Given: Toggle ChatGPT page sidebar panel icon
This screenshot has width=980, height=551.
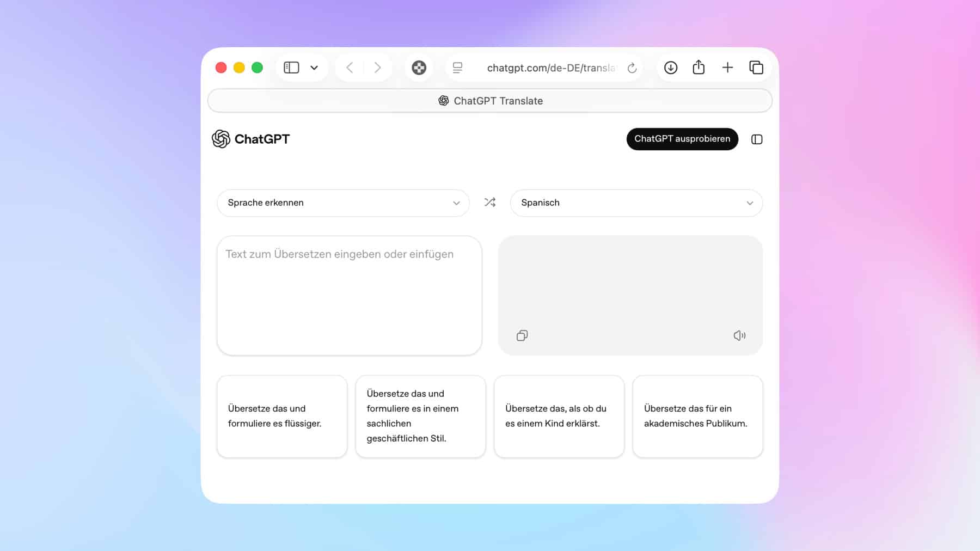Looking at the screenshot, I should (x=756, y=139).
